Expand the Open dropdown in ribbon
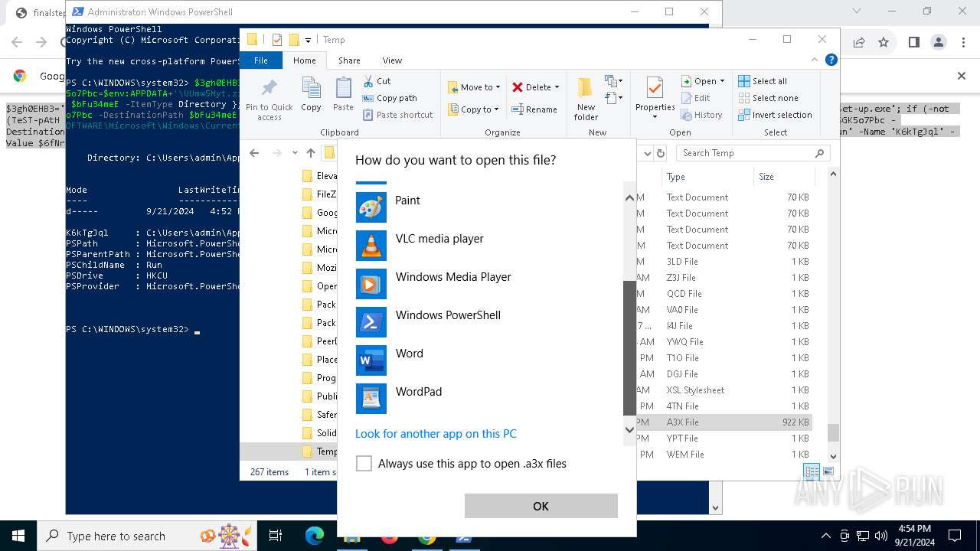Viewport: 980px width, 551px height. click(x=721, y=81)
